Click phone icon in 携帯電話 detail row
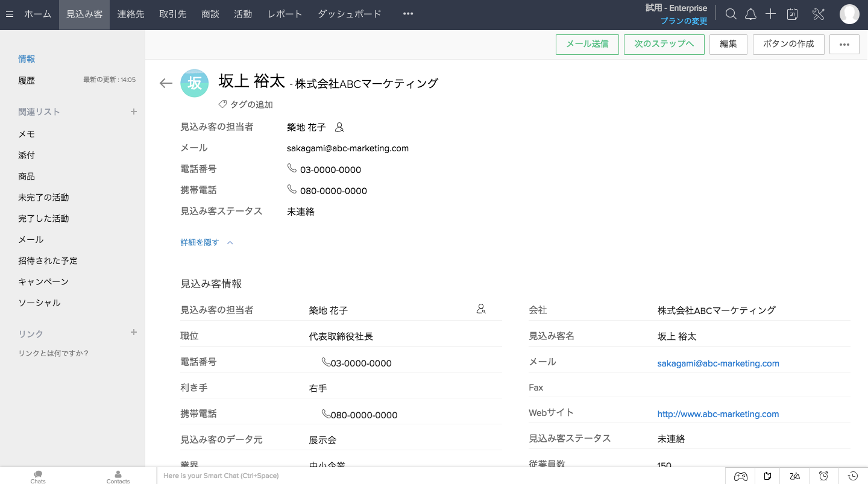Screen dimensions: 868x484 [x=326, y=414]
